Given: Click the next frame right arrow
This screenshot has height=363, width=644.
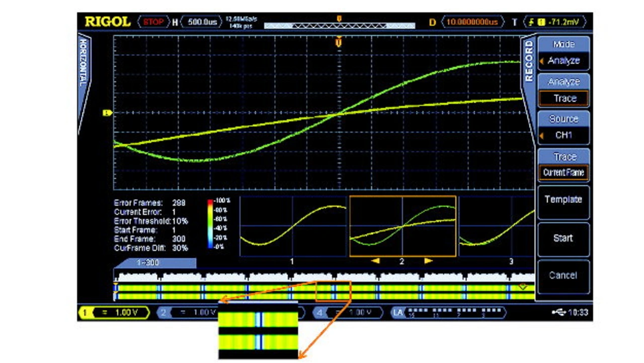Looking at the screenshot, I should tap(428, 261).
